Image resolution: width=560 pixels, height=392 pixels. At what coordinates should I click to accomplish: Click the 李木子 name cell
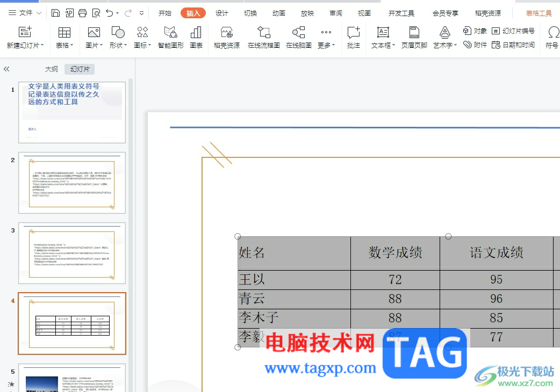295,318
